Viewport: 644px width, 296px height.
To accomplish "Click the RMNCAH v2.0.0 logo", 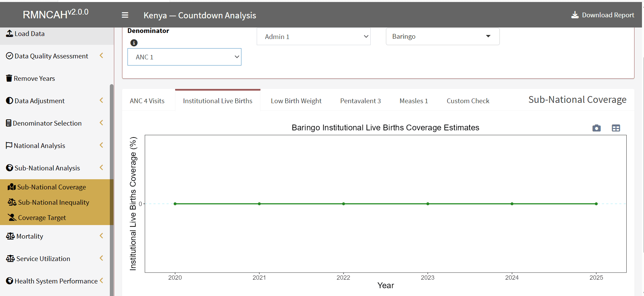I will 55,14.
